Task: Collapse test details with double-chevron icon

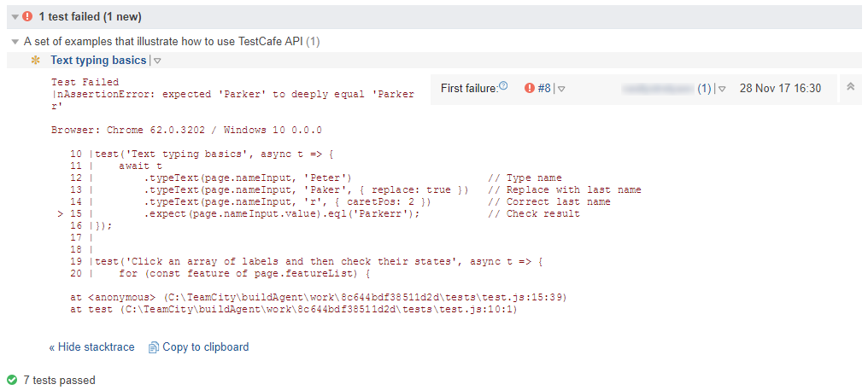Action: [850, 87]
